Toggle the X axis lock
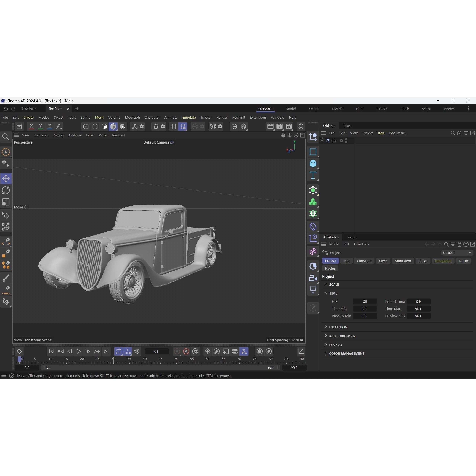The height and width of the screenshot is (476, 476). 31,126
